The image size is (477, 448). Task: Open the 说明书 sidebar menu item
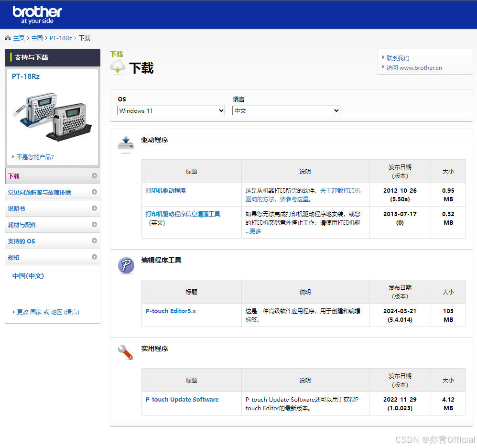coord(53,208)
